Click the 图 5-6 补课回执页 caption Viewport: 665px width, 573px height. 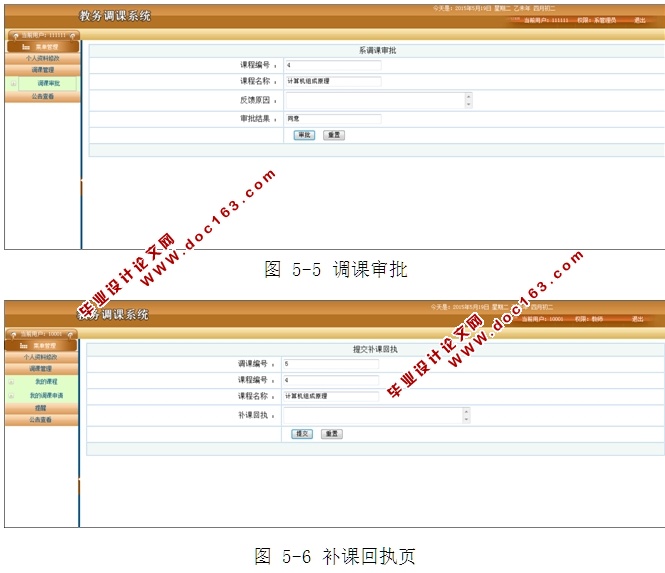coord(335,556)
